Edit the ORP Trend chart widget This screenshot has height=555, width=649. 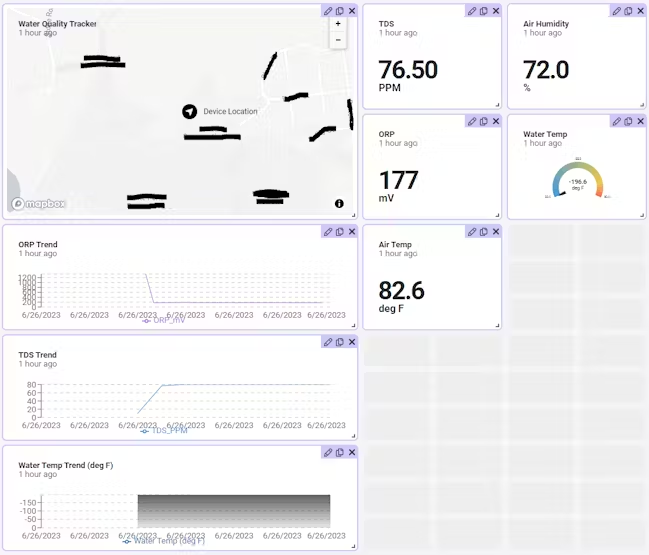(328, 232)
